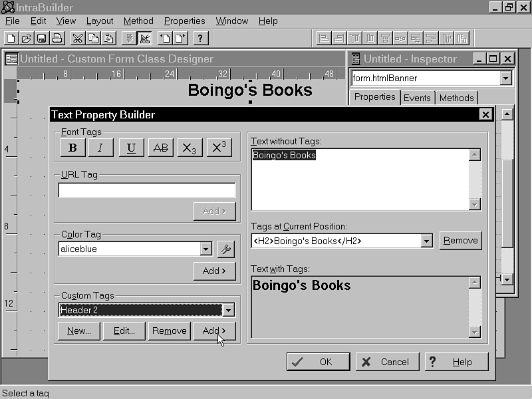Apply Subscript font tag
The height and width of the screenshot is (399, 532).
tap(190, 148)
